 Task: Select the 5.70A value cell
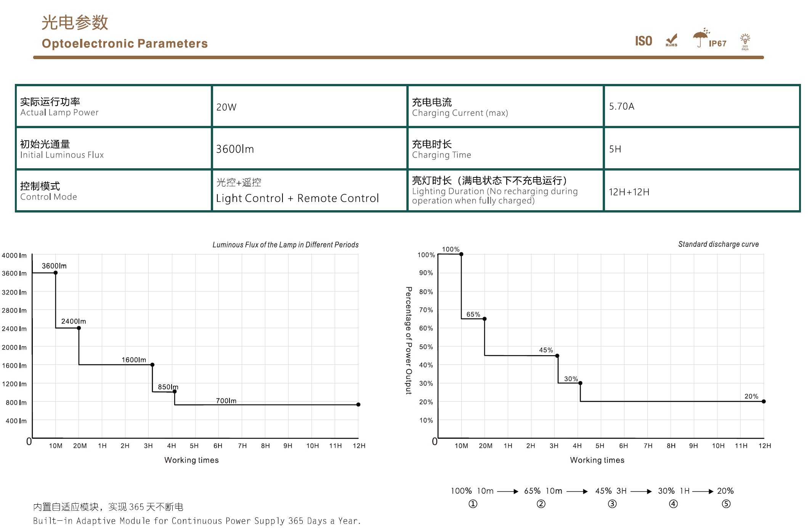(x=701, y=106)
